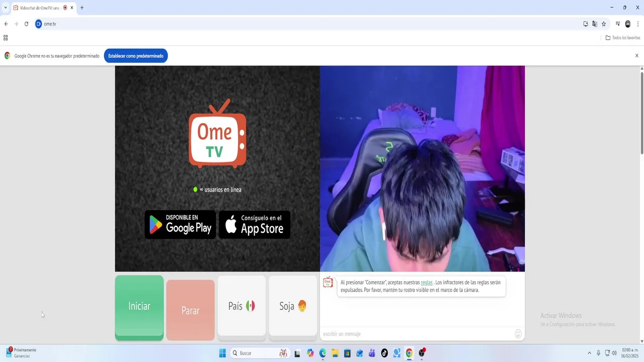Open TikTok from the taskbar

pos(384,353)
